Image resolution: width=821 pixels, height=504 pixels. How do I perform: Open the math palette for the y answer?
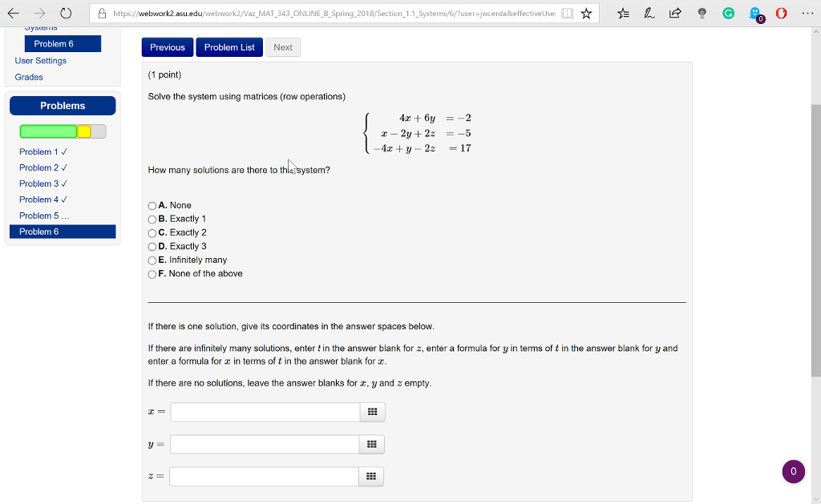pos(371,444)
